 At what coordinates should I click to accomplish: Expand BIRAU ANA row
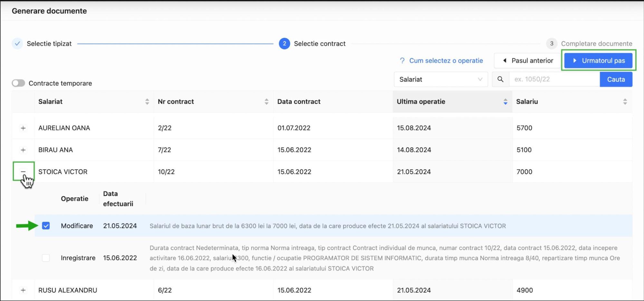[23, 150]
